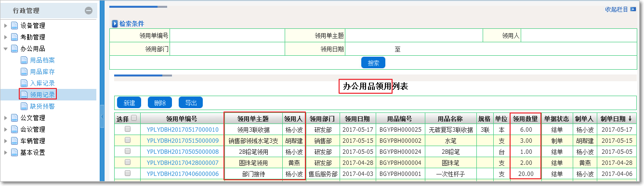Click the 新建 button
The image size is (644, 186).
coord(129,102)
